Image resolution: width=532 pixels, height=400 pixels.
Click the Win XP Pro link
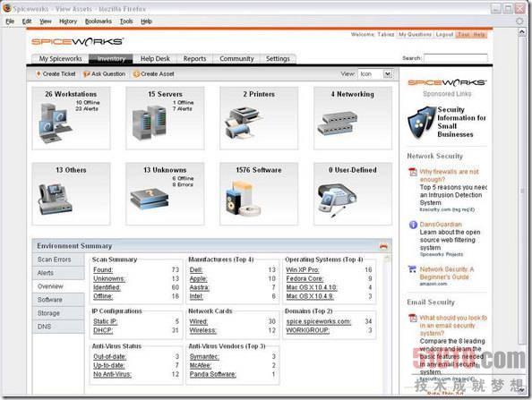coord(303,270)
